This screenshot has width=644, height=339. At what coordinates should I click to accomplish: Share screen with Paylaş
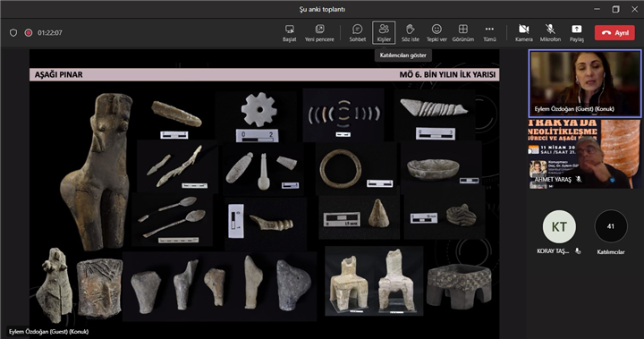[576, 33]
